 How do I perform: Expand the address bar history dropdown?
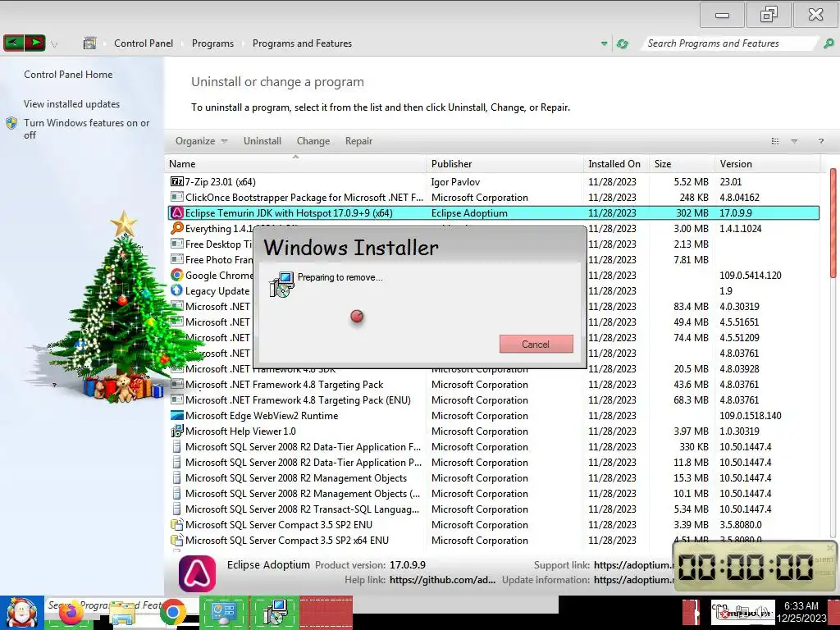tap(605, 43)
